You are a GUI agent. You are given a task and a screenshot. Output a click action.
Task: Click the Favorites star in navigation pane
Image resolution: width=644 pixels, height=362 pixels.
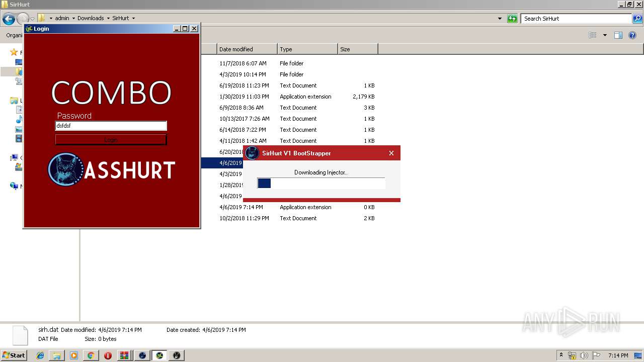click(x=14, y=52)
